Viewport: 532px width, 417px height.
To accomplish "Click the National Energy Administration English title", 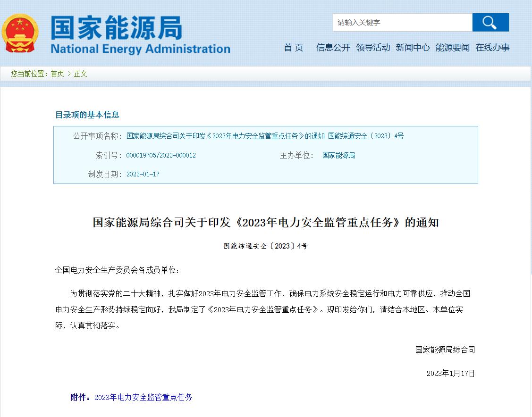I will coord(140,49).
